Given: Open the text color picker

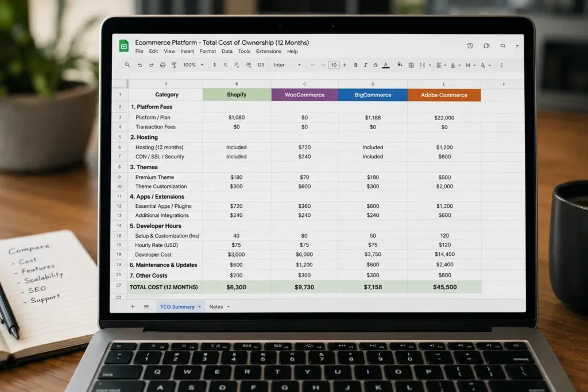Looking at the screenshot, I should tap(385, 65).
